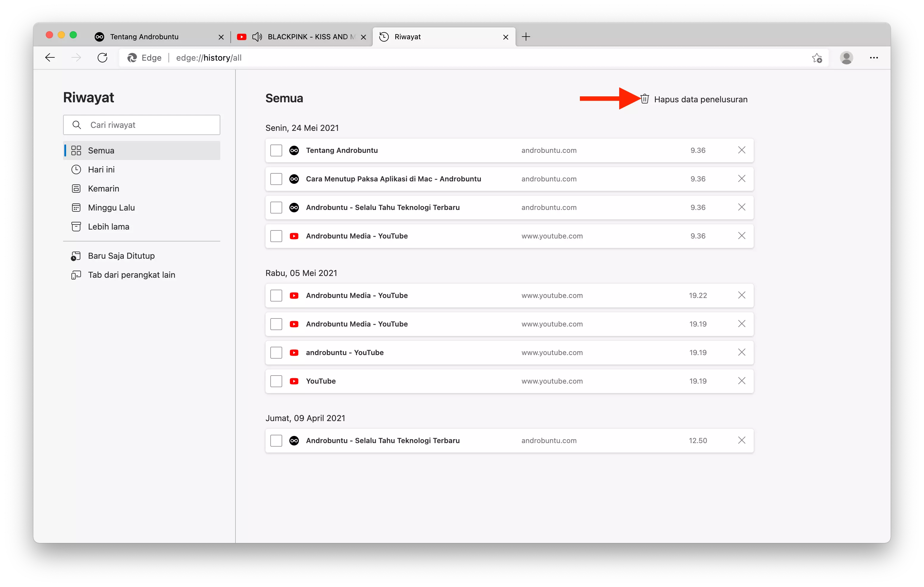
Task: Mute the BLACKPINK tab speaker icon
Action: click(257, 36)
